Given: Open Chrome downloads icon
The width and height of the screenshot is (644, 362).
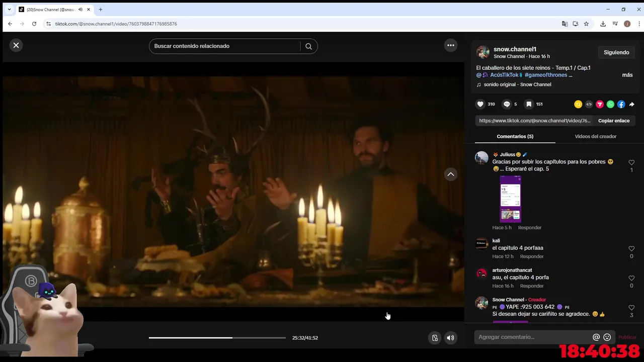Looking at the screenshot, I should [603, 24].
